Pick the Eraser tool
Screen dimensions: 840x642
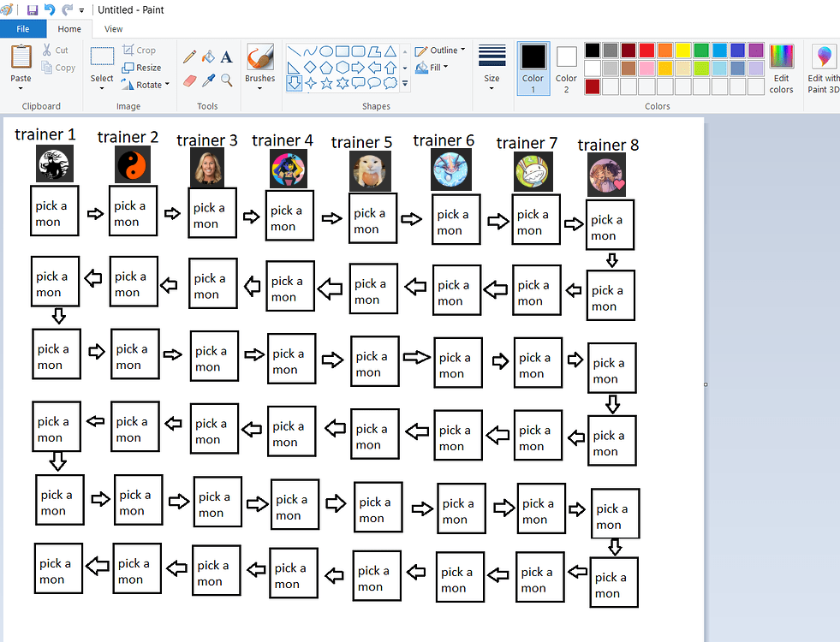[x=189, y=80]
